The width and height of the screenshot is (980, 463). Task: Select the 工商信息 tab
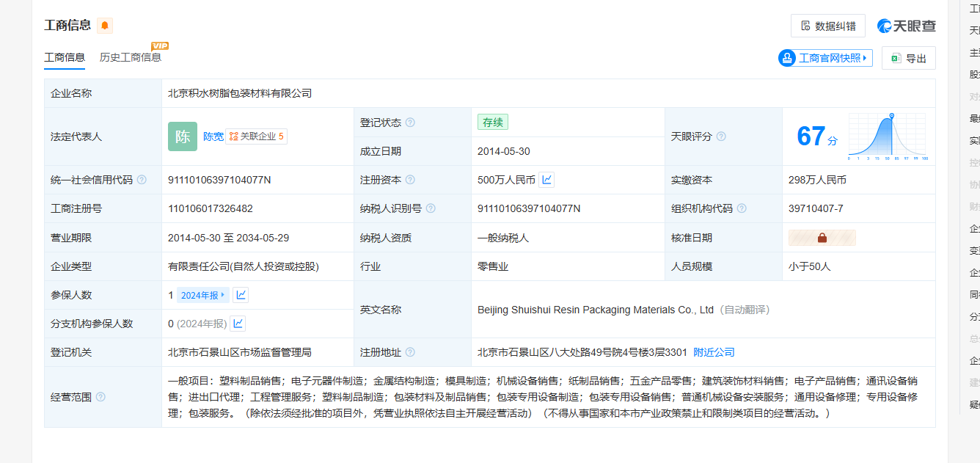65,57
